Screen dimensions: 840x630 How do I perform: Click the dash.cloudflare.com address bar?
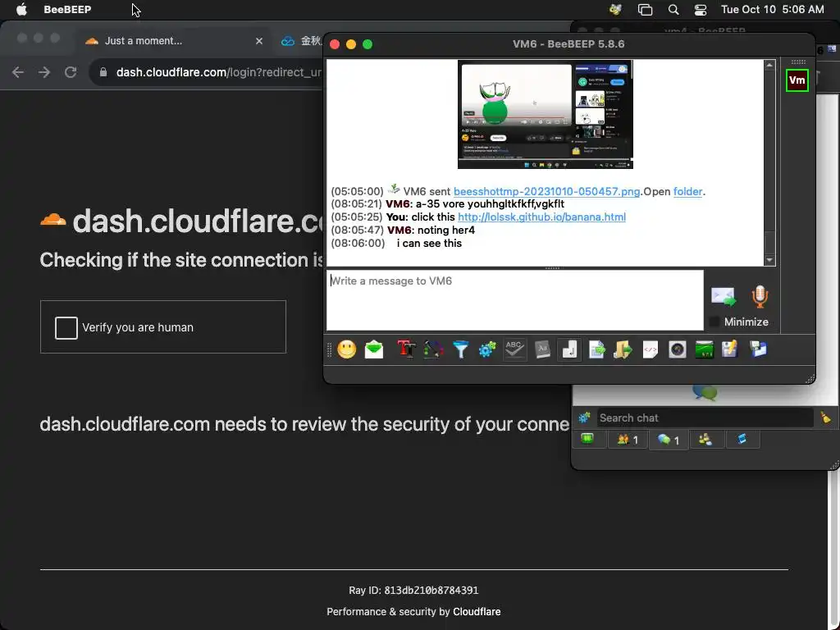tap(218, 72)
